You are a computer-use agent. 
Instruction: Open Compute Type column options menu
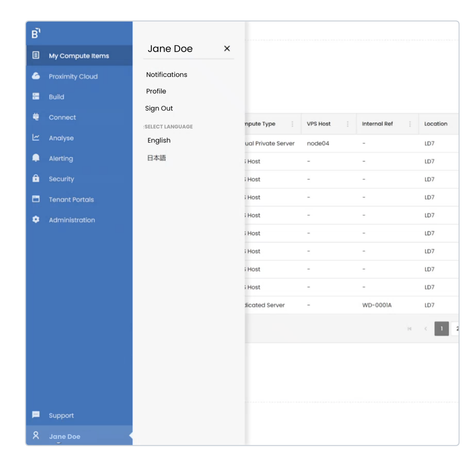(293, 124)
